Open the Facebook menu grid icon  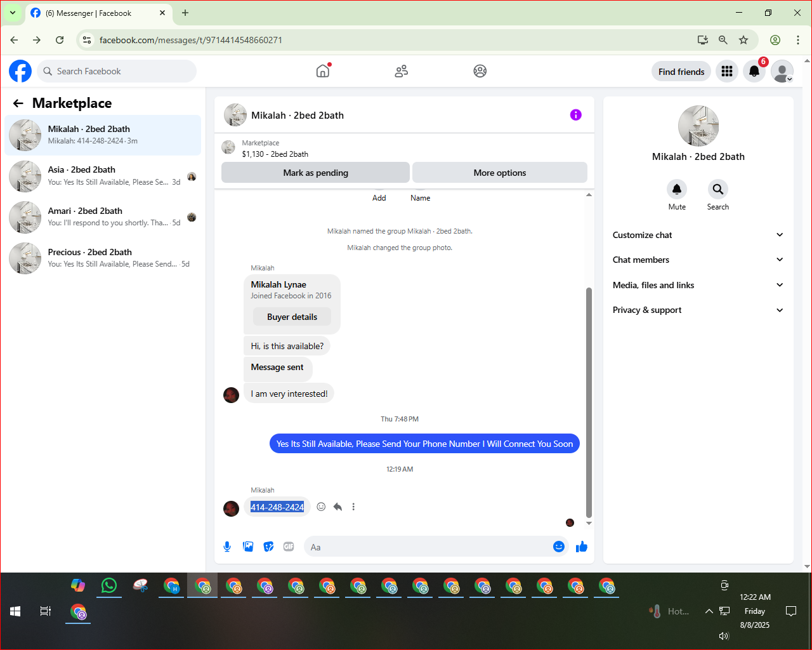coord(727,71)
